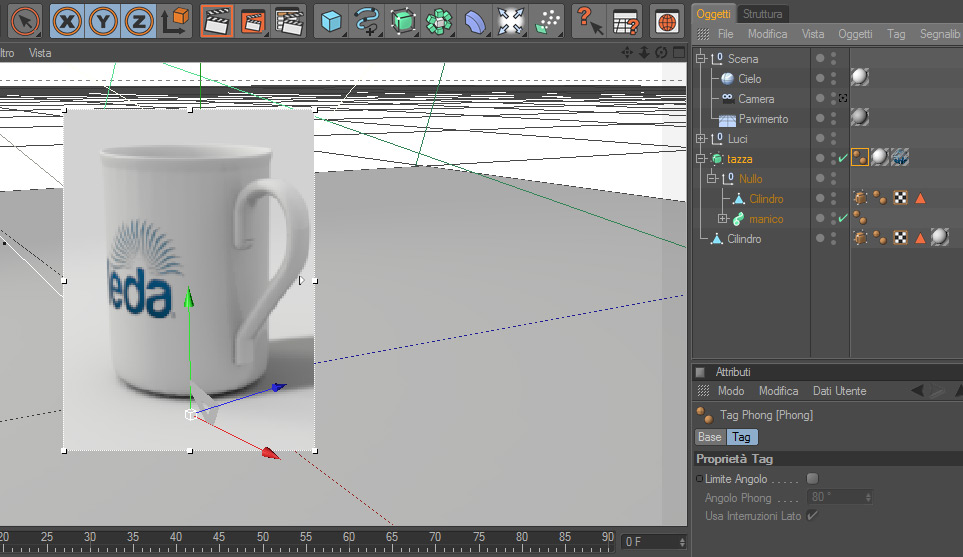The height and width of the screenshot is (557, 963).
Task: Toggle the Z axis lock
Action: point(139,21)
